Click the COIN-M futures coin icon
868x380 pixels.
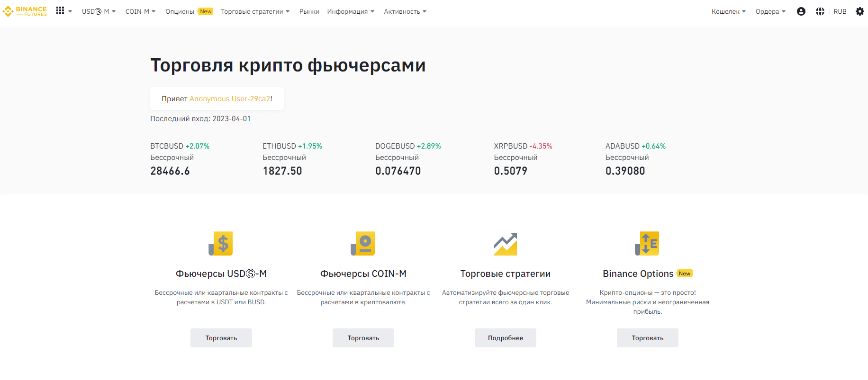coord(363,244)
